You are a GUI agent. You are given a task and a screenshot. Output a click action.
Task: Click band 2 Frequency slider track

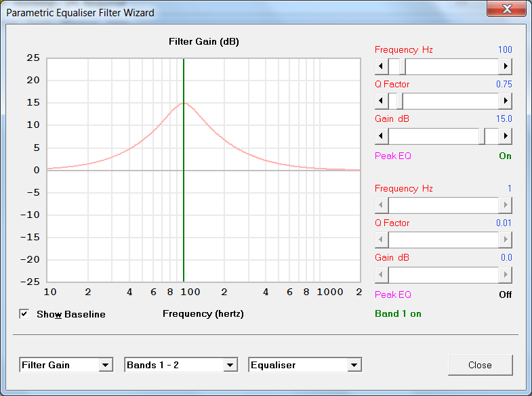tap(443, 205)
